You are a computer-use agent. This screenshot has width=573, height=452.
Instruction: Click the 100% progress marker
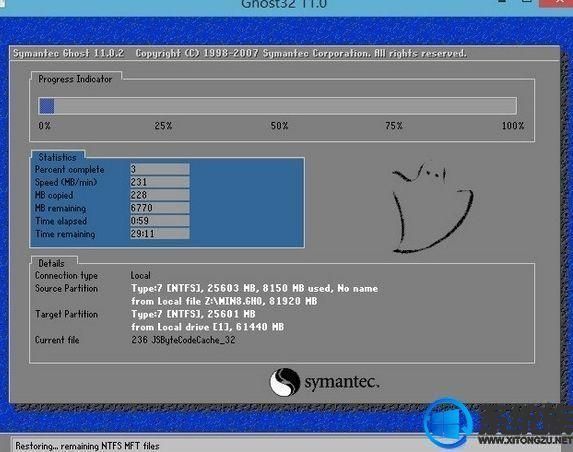point(513,126)
